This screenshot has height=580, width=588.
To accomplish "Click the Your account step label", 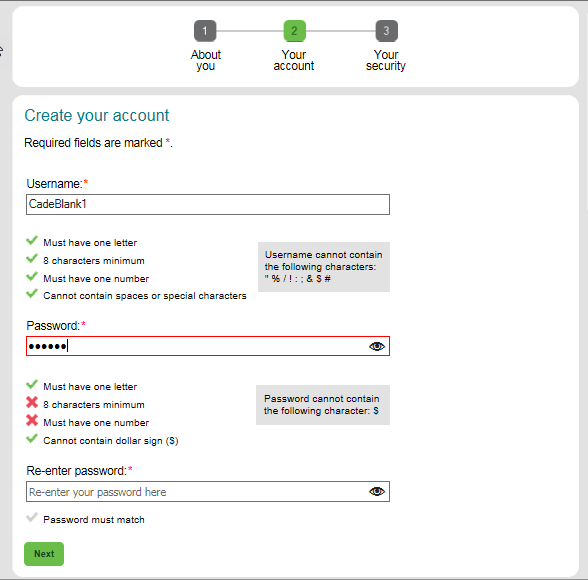I will pos(294,60).
